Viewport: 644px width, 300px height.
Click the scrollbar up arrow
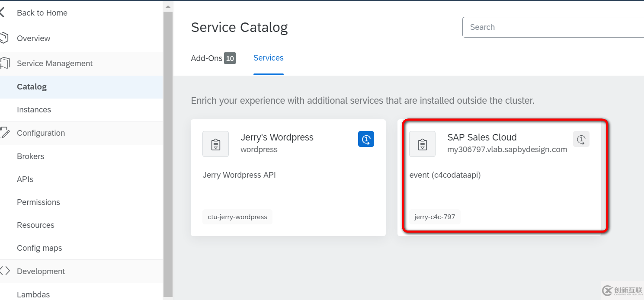point(168,6)
